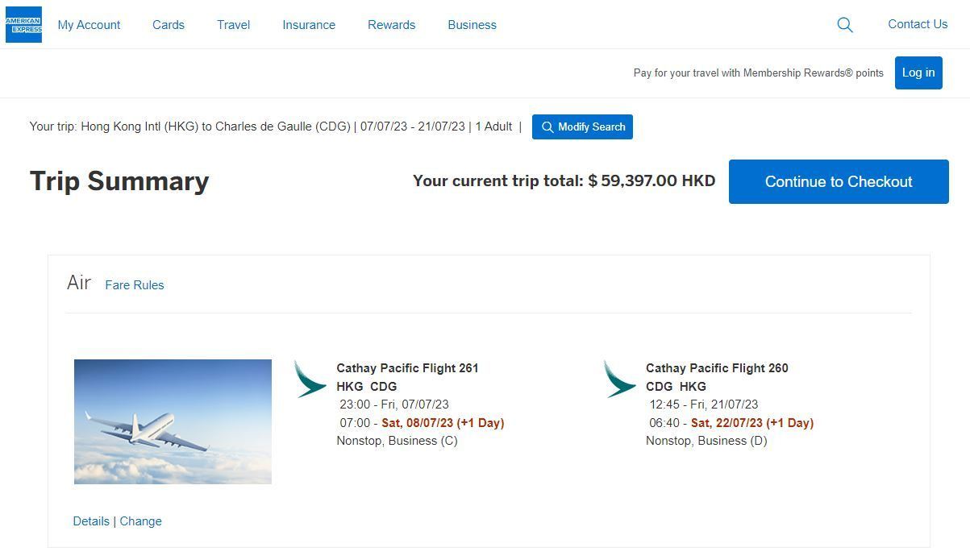
Task: Click Change to modify the flight
Action: pos(140,521)
